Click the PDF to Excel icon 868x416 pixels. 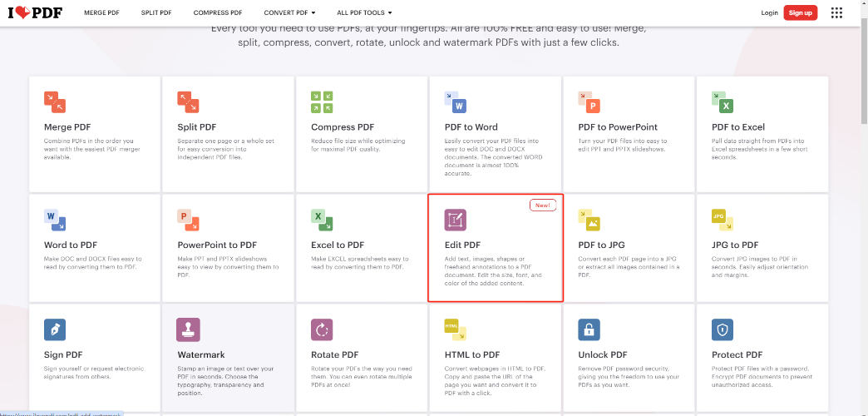[723, 102]
